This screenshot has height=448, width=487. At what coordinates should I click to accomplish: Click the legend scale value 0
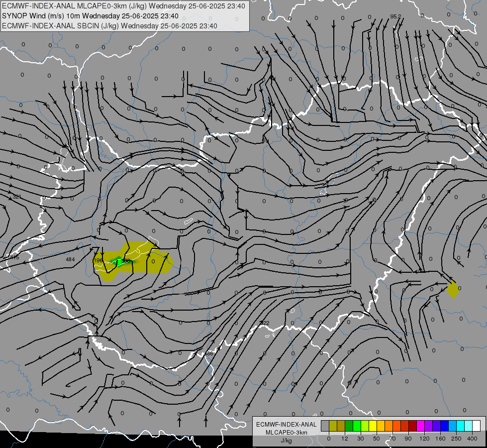(x=329, y=439)
